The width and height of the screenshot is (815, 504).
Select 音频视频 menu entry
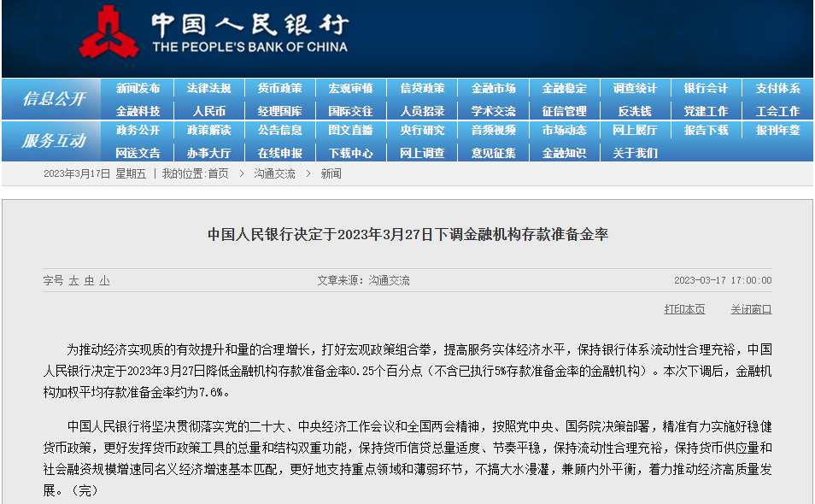tap(493, 130)
